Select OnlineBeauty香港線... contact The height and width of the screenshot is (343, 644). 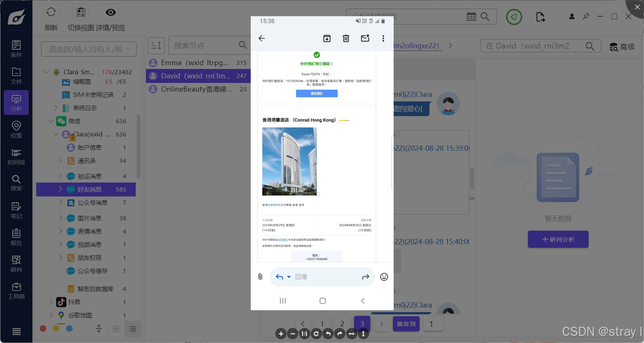[198, 89]
